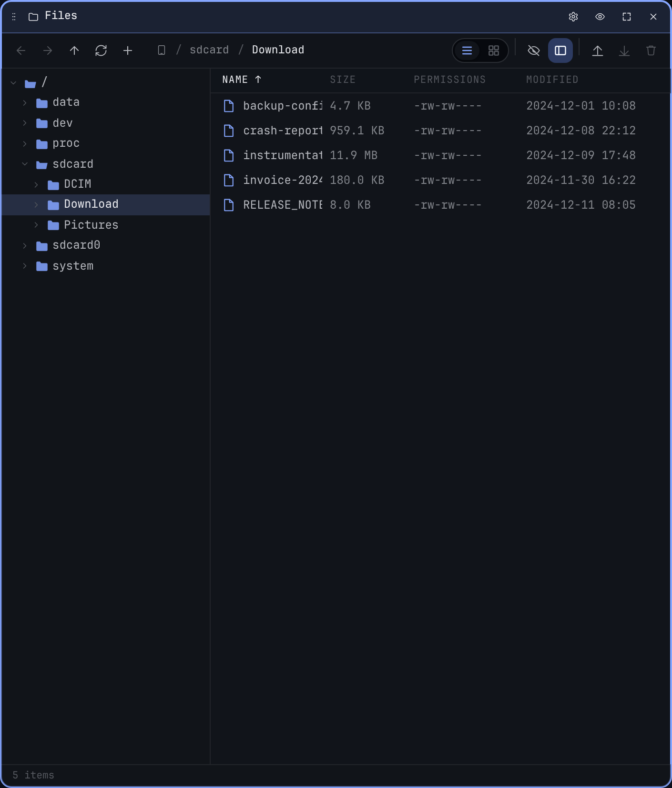The height and width of the screenshot is (788, 672).
Task: Open Files panel settings gear
Action: click(573, 17)
